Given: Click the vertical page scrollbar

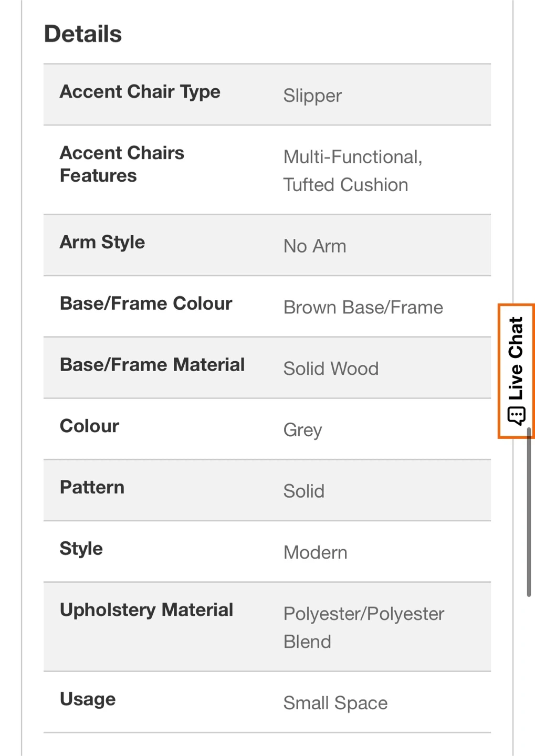Looking at the screenshot, I should (529, 512).
